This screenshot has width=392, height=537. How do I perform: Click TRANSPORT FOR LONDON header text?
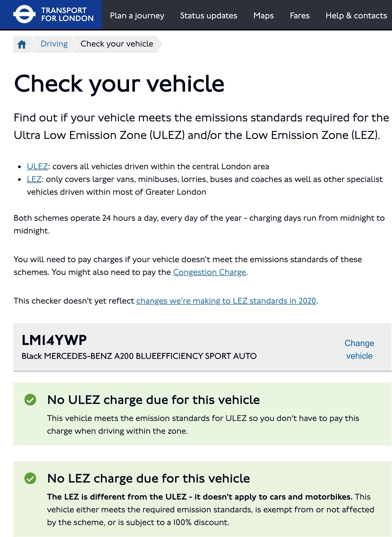67,14
